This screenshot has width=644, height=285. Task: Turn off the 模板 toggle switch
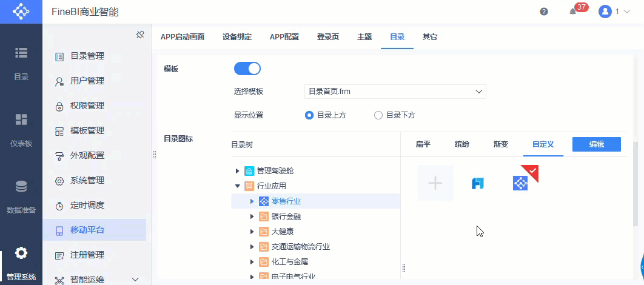[247, 69]
